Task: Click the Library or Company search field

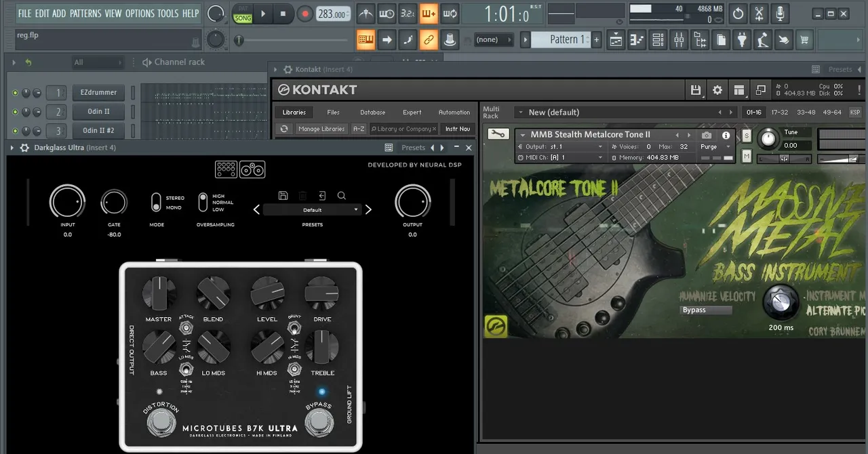Action: pos(403,129)
